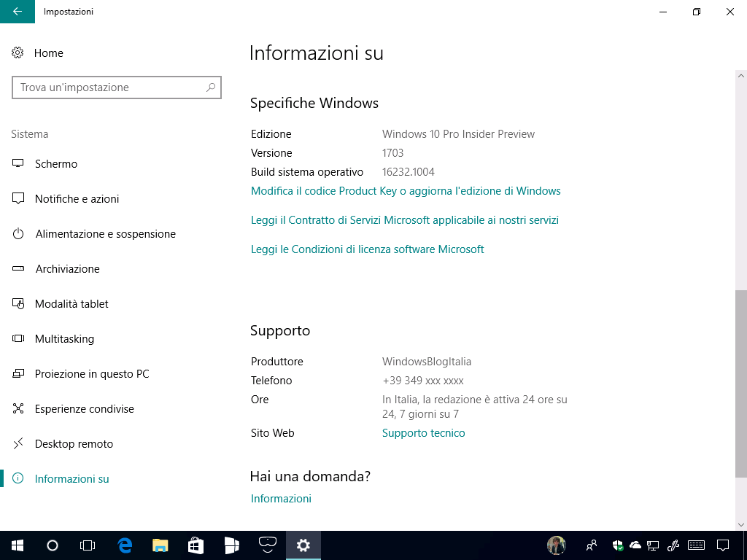Open the Contratto di Servizi Microsoft link
The height and width of the screenshot is (560, 747).
point(405,220)
